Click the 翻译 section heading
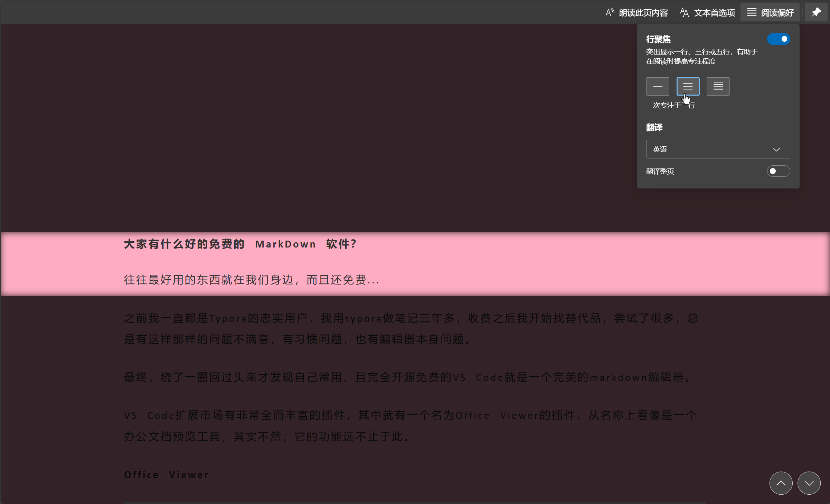The height and width of the screenshot is (504, 830). [x=654, y=127]
